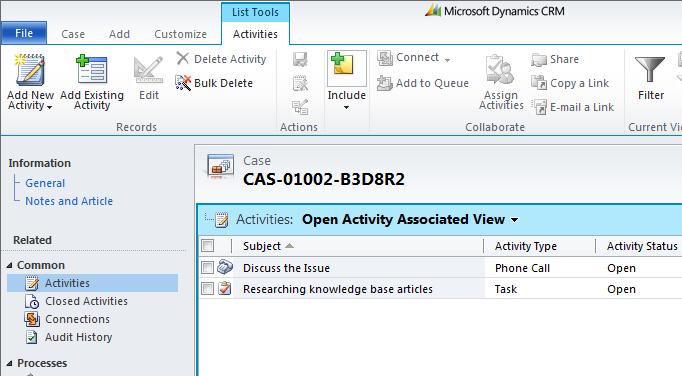Click the save disk icon in Actions
682x376 pixels.
(x=300, y=59)
